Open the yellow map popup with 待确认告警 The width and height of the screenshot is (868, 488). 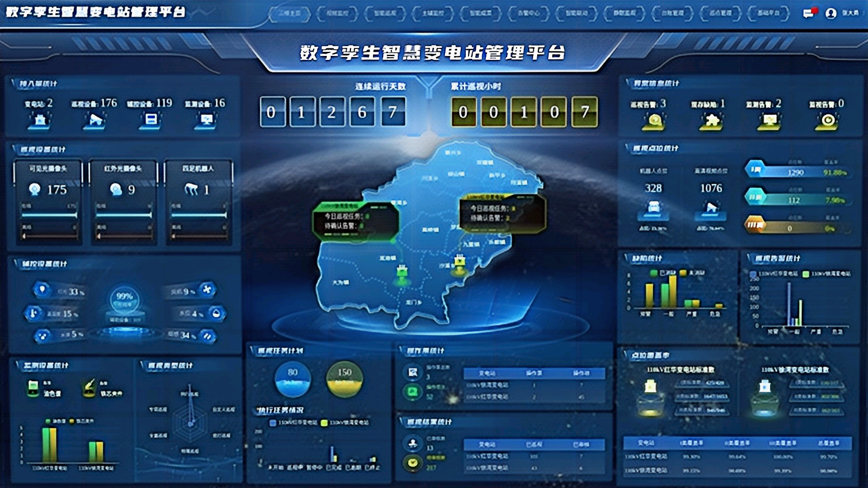[502, 213]
